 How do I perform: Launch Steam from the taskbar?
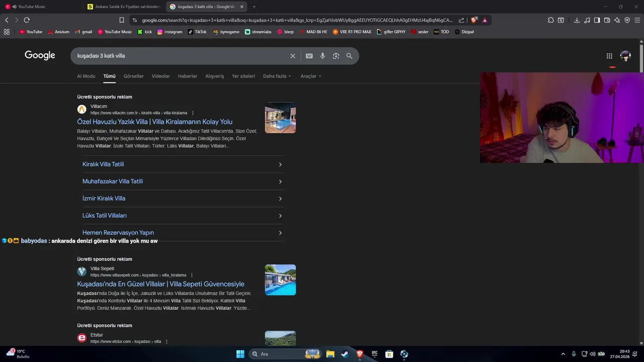345,354
